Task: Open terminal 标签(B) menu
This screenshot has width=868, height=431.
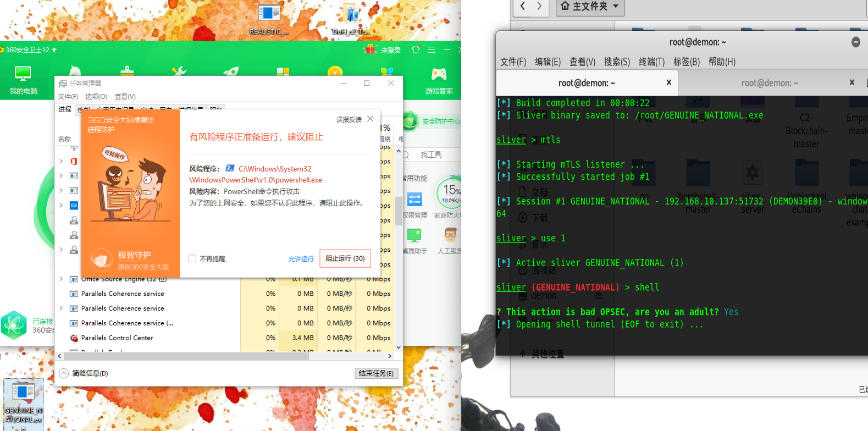Action: tap(687, 62)
